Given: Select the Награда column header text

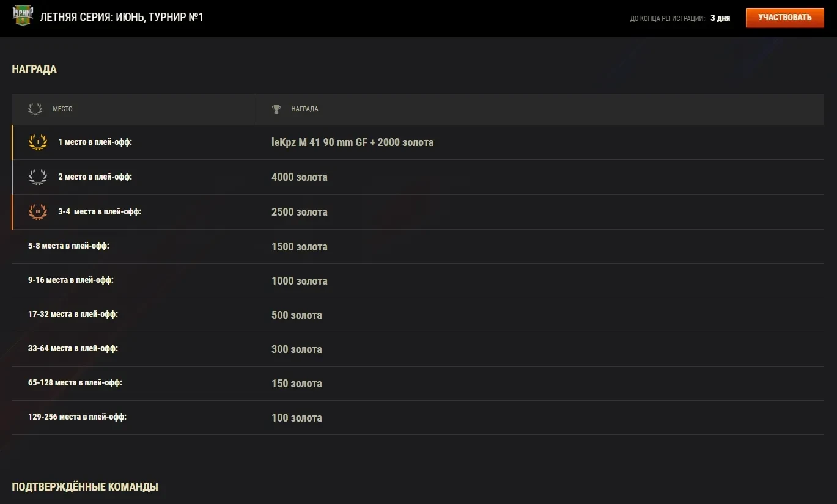Looking at the screenshot, I should 304,109.
